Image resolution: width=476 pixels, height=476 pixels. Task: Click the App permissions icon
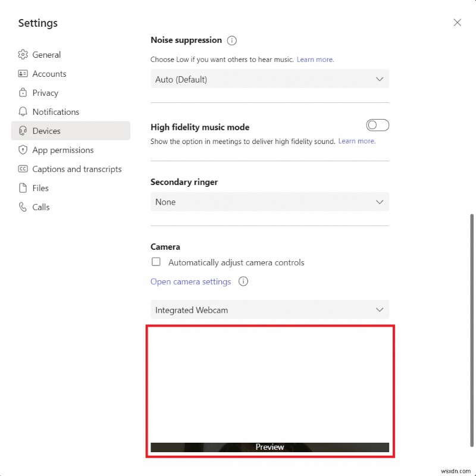[23, 150]
